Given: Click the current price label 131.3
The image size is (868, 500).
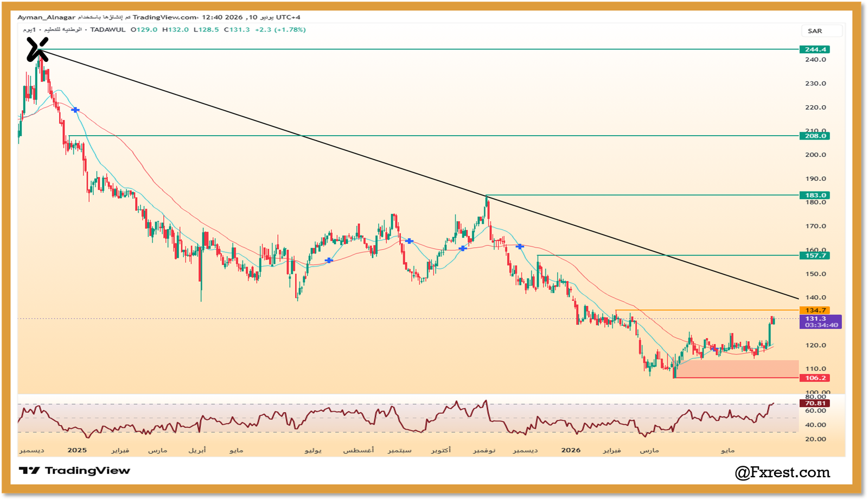Looking at the screenshot, I should click(x=815, y=319).
